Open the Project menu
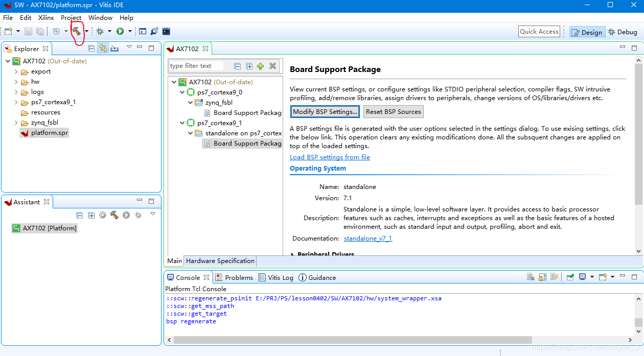The height and width of the screenshot is (356, 644). pyautogui.click(x=71, y=17)
